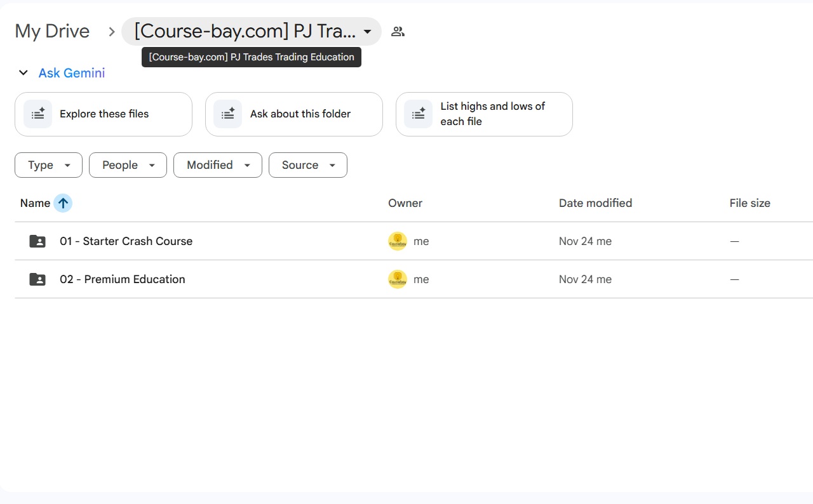The image size is (813, 504).
Task: Click the sparkle icon on List highs and lows
Action: tap(419, 114)
